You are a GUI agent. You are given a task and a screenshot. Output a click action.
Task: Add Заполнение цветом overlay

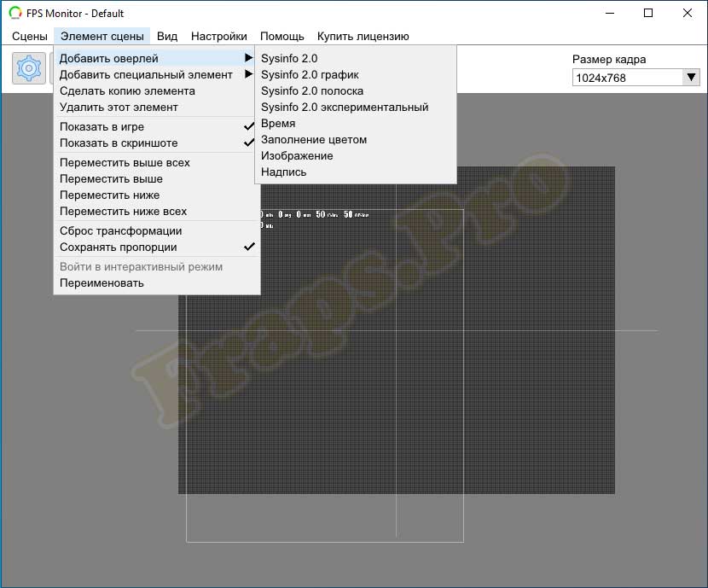point(356,140)
